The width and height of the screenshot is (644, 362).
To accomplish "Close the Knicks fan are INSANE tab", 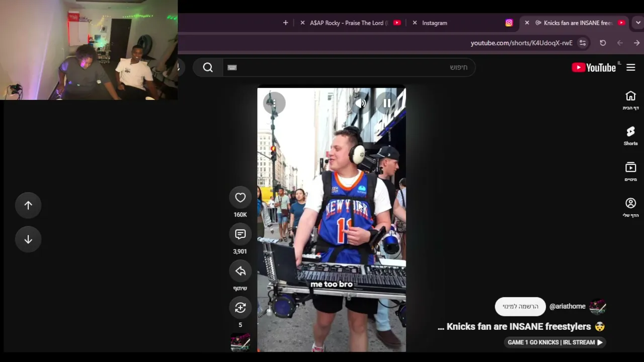I will [527, 23].
